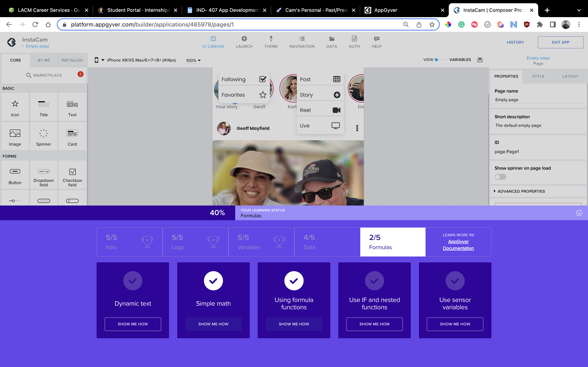Click the Reel video camera icon
This screenshot has height=367, width=588.
[x=336, y=110]
